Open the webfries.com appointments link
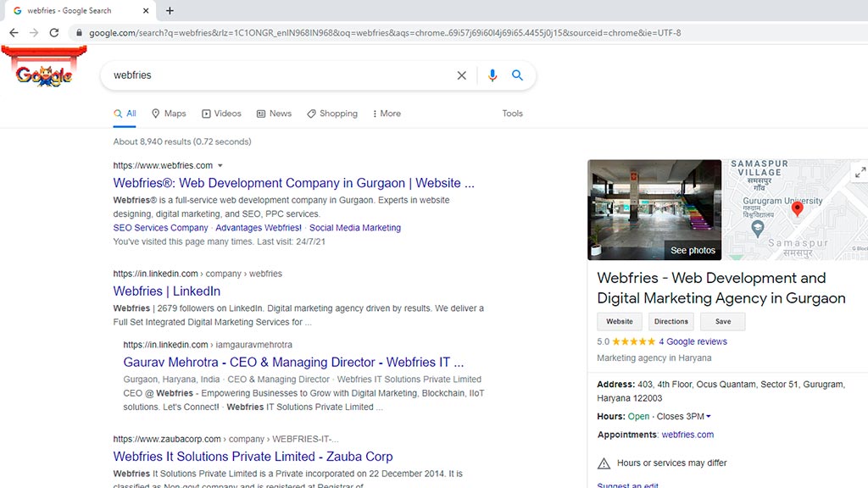868x488 pixels. (x=687, y=435)
